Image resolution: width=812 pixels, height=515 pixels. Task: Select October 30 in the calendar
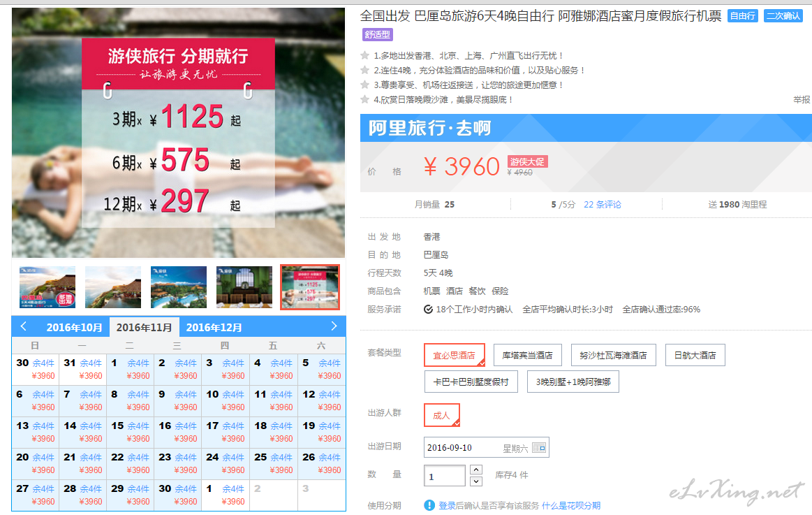(35, 370)
